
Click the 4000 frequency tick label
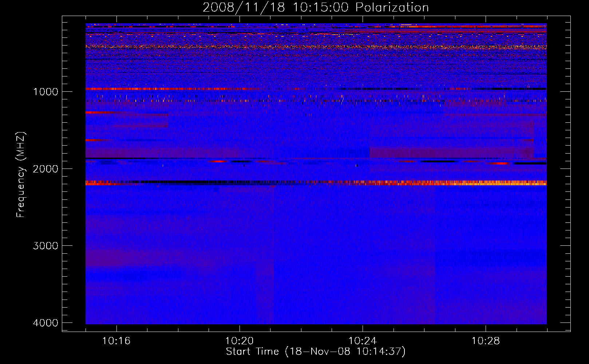coord(46,323)
